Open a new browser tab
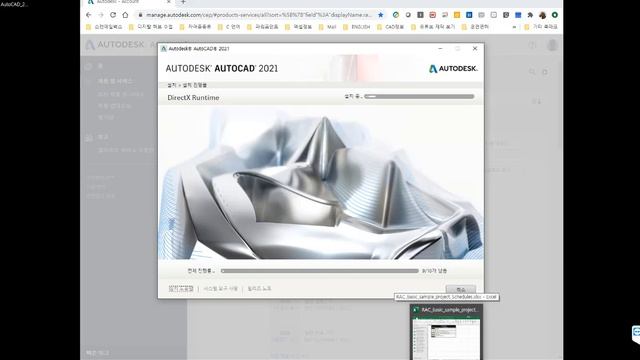The width and height of the screenshot is (640, 360). coord(183,2)
